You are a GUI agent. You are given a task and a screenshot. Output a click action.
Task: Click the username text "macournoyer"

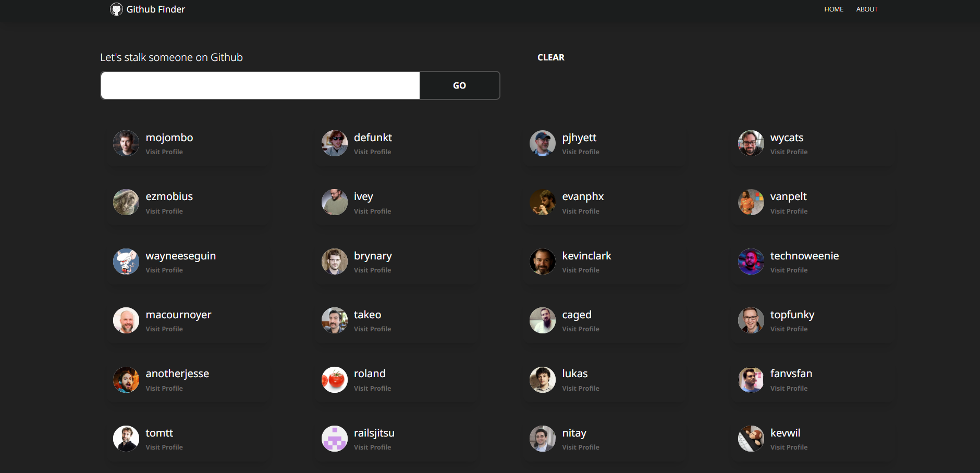(x=178, y=315)
